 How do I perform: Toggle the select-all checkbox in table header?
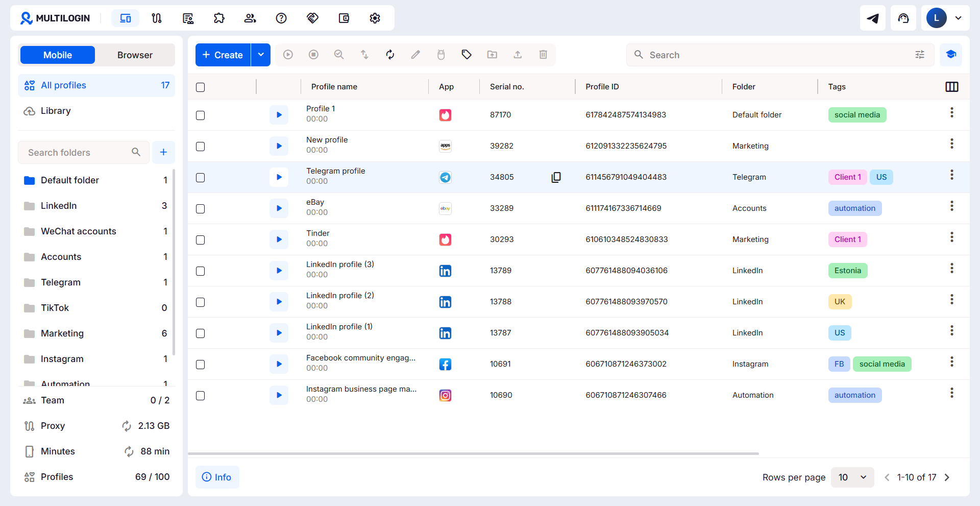coord(201,87)
